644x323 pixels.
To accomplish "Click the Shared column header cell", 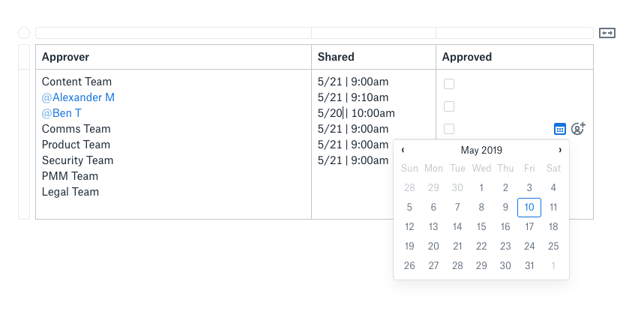I will click(373, 57).
